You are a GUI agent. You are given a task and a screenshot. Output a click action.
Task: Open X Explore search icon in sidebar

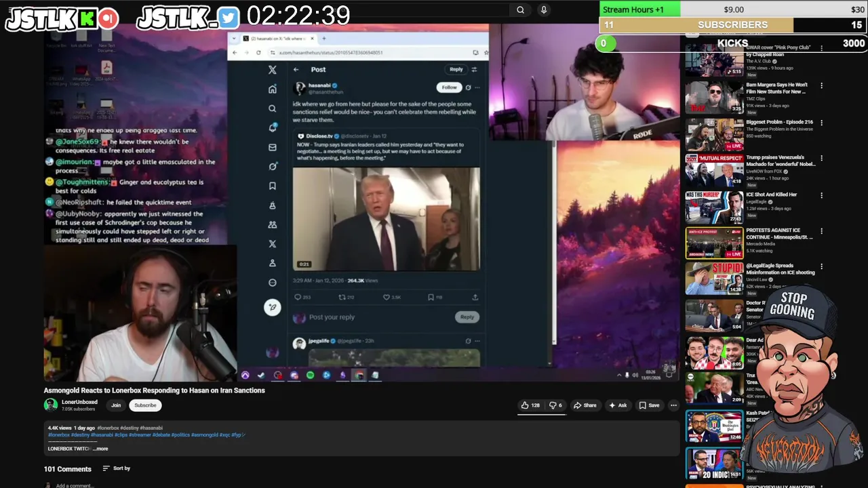point(273,108)
